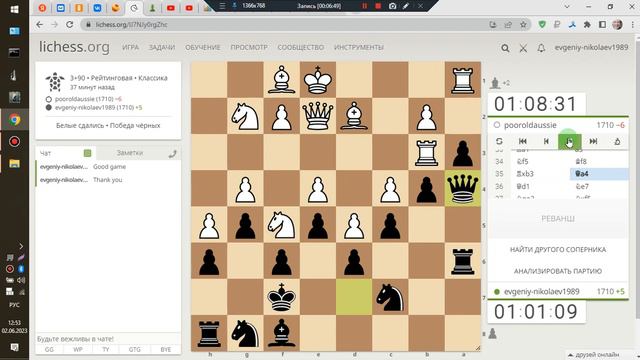Open the extensions puzzle icon
Screen dimensions: 640x360
(587, 24)
